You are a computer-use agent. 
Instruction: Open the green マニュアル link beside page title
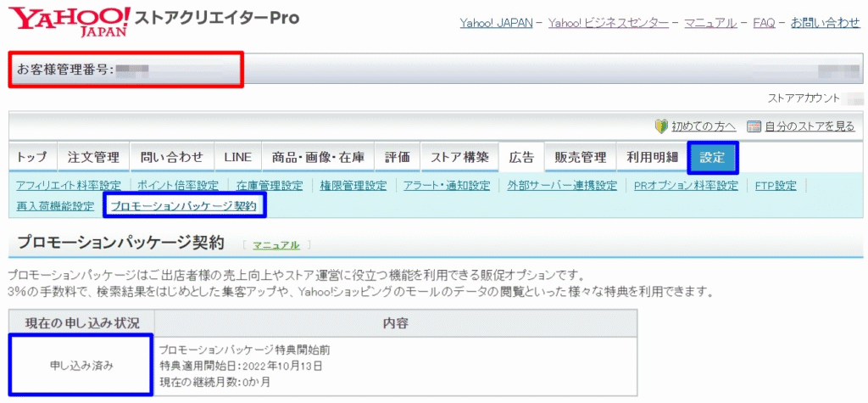276,244
